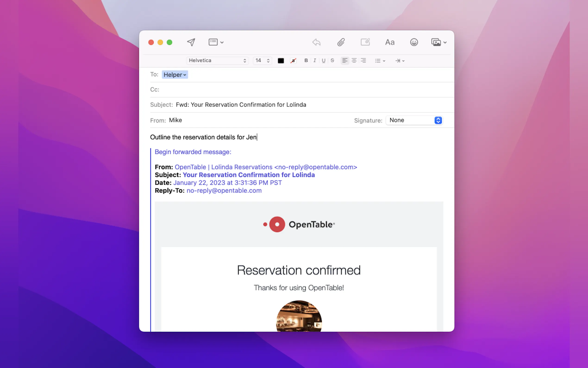Click the Aa format bar icon
Image resolution: width=588 pixels, height=368 pixels.
390,42
